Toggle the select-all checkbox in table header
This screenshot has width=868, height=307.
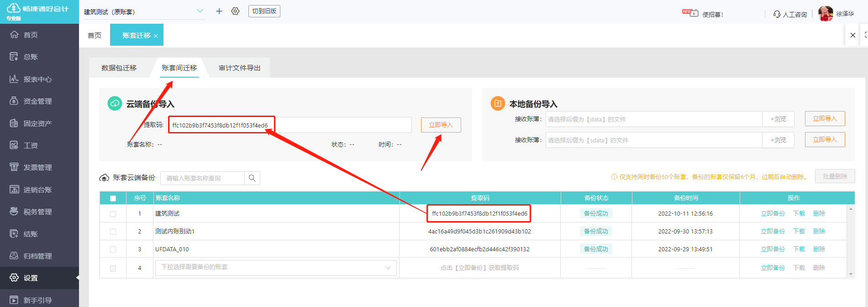click(113, 198)
